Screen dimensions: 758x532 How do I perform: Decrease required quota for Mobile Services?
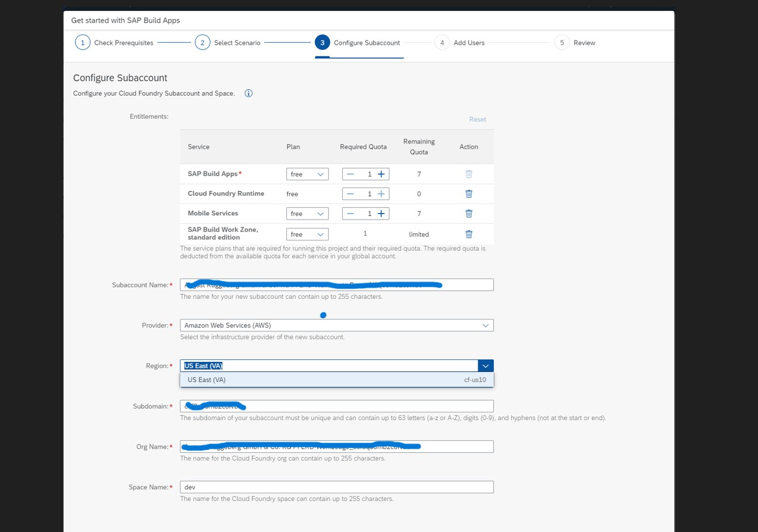(x=350, y=214)
